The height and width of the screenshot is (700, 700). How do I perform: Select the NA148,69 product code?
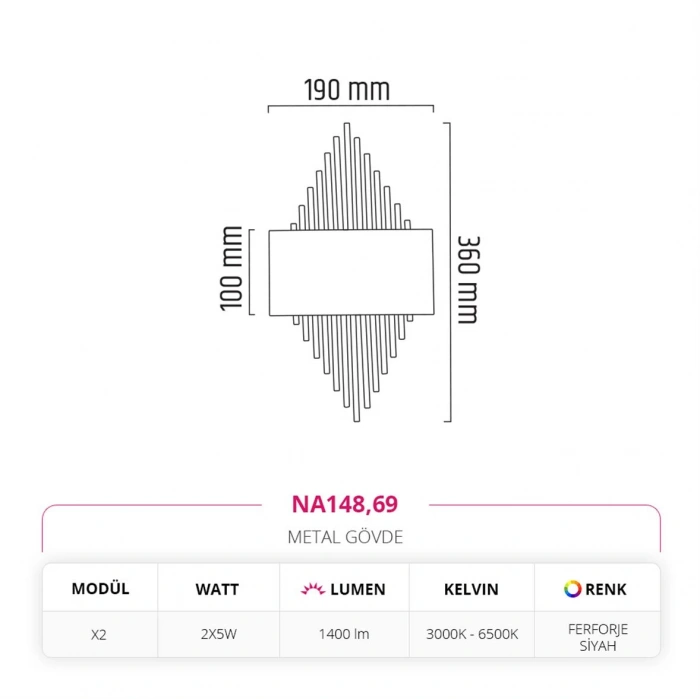coord(345,503)
